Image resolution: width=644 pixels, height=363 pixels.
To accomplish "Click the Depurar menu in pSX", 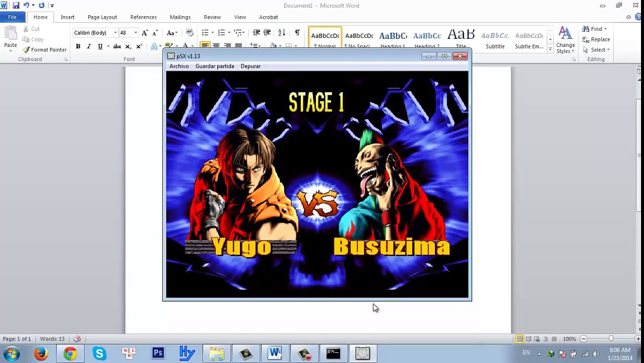I will point(250,66).
